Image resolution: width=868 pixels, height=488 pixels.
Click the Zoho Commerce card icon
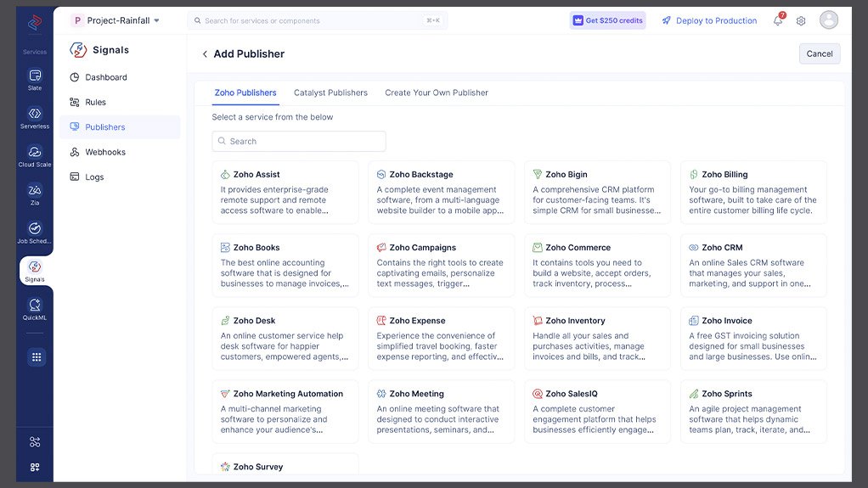pos(538,247)
